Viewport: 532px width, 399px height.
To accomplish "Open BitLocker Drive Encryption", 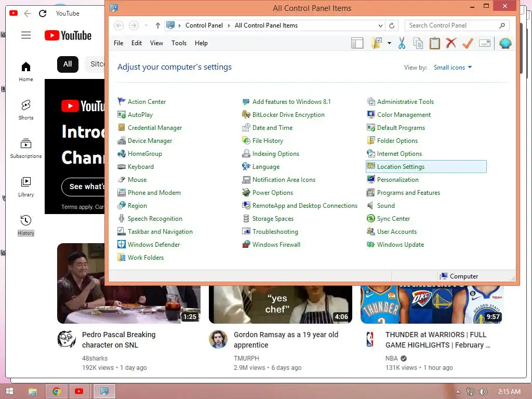I will [x=288, y=115].
